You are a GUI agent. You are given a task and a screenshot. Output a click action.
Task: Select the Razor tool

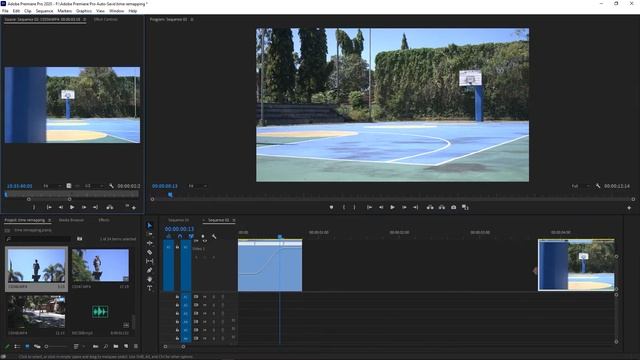(149, 252)
